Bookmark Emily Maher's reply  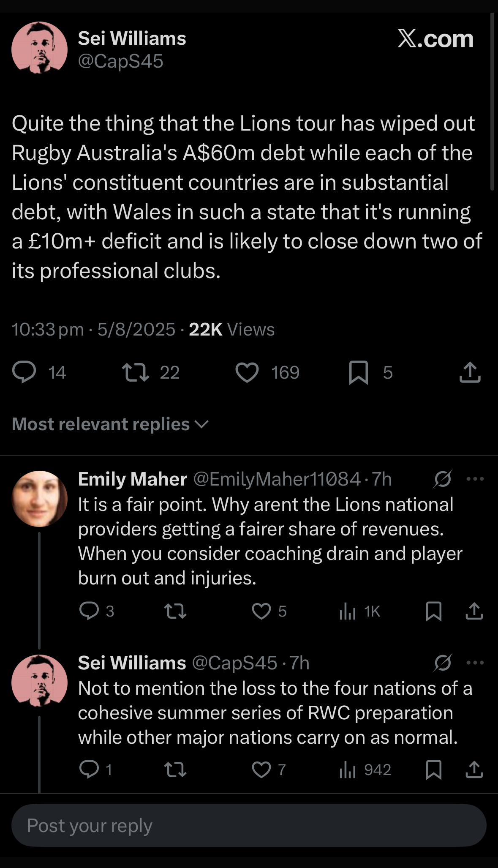(434, 611)
